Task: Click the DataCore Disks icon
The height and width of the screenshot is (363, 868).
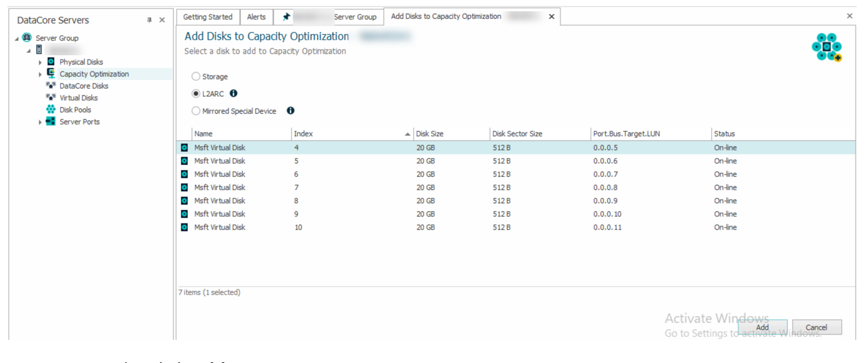Action: [51, 86]
